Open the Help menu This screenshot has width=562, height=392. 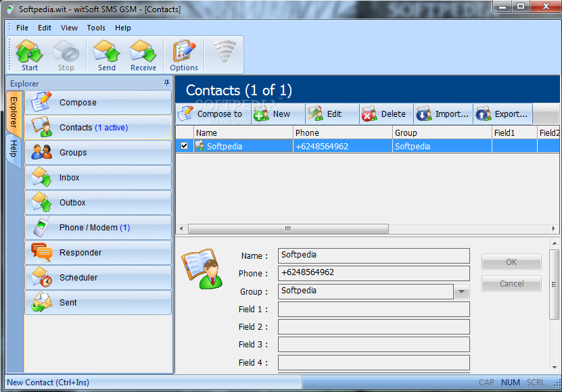[x=122, y=28]
